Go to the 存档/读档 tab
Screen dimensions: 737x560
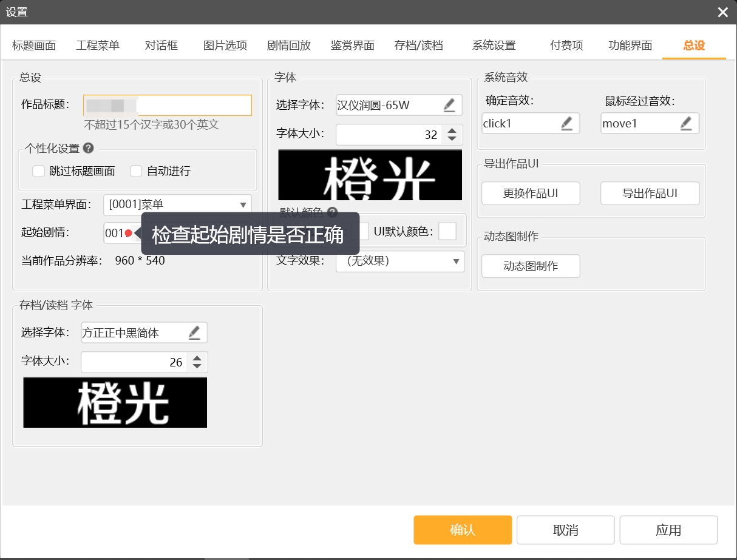(418, 46)
